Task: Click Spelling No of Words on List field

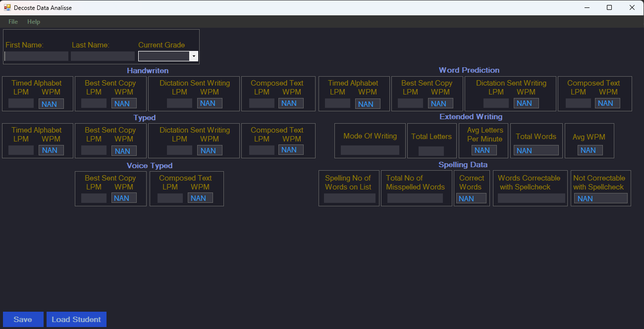Action: [349, 198]
